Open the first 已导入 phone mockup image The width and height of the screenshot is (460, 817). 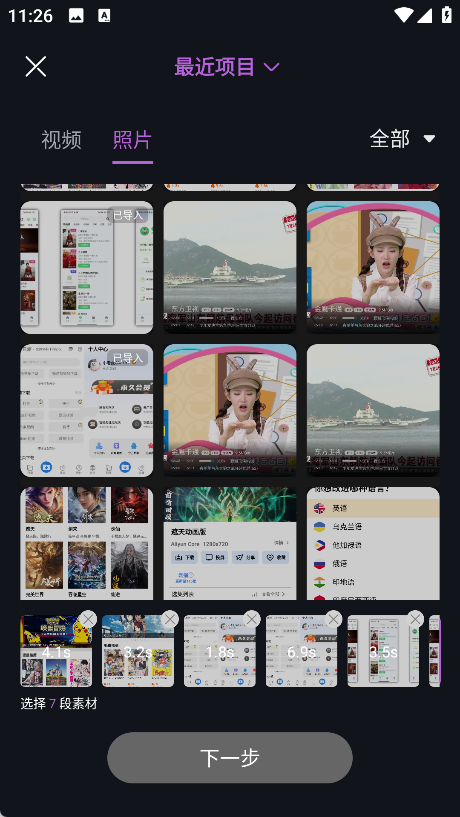point(86,267)
